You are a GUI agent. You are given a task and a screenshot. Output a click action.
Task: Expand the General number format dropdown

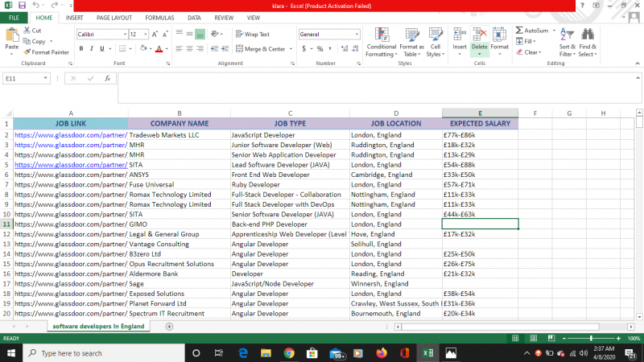357,35
